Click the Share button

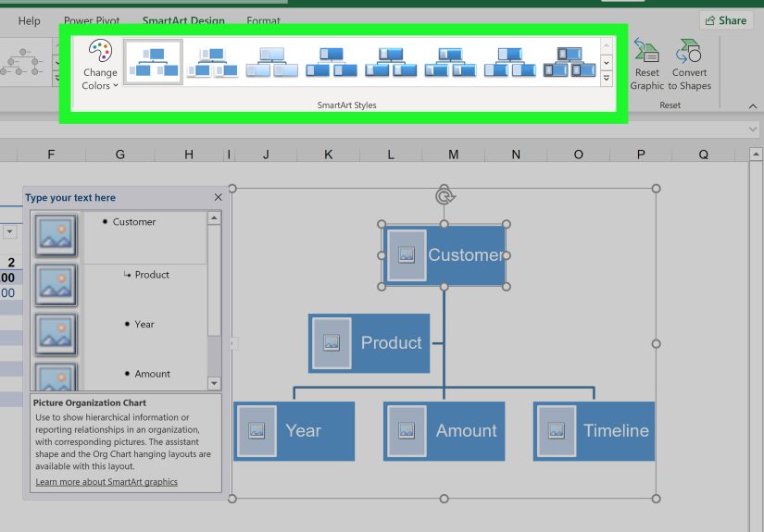tap(726, 20)
